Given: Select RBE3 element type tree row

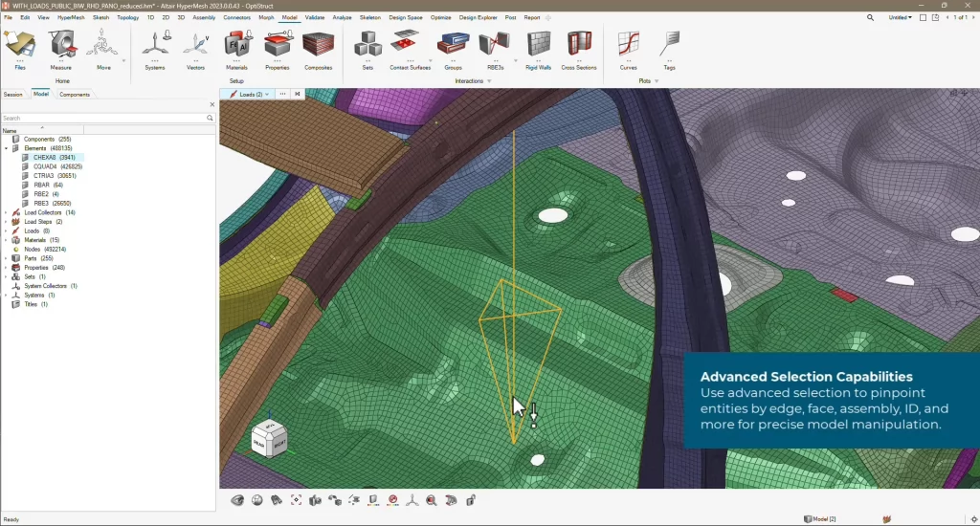Looking at the screenshot, I should (x=52, y=204).
